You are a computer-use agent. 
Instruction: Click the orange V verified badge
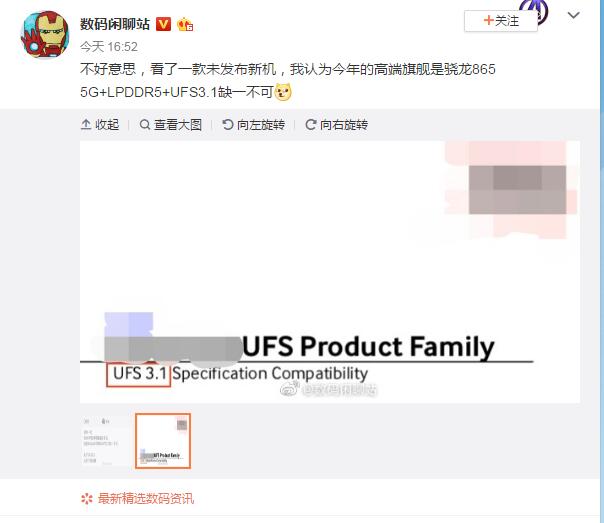163,24
